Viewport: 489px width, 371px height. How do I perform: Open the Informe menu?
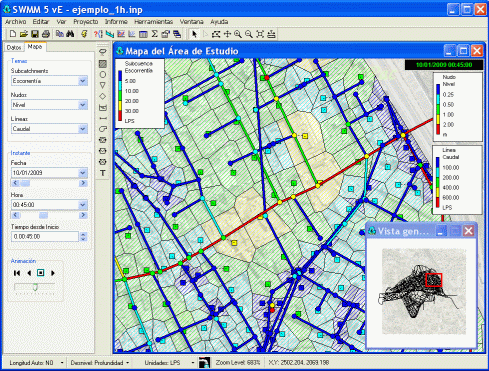pos(116,22)
